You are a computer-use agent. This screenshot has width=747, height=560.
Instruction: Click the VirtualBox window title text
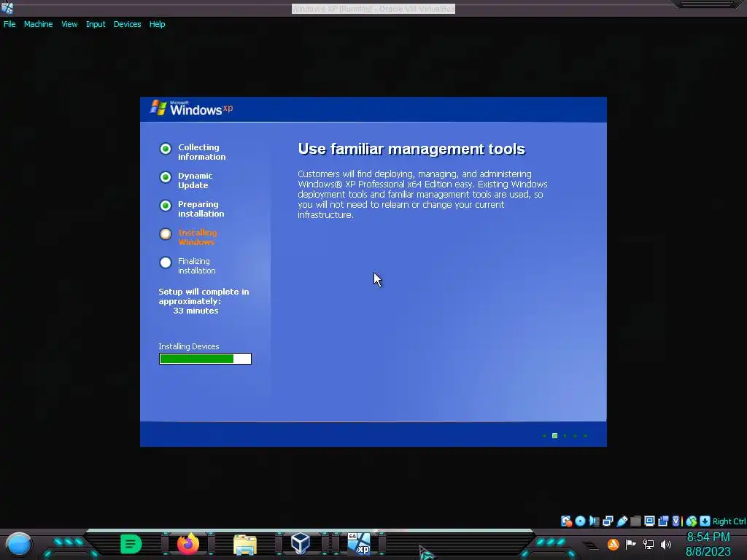tap(373, 9)
